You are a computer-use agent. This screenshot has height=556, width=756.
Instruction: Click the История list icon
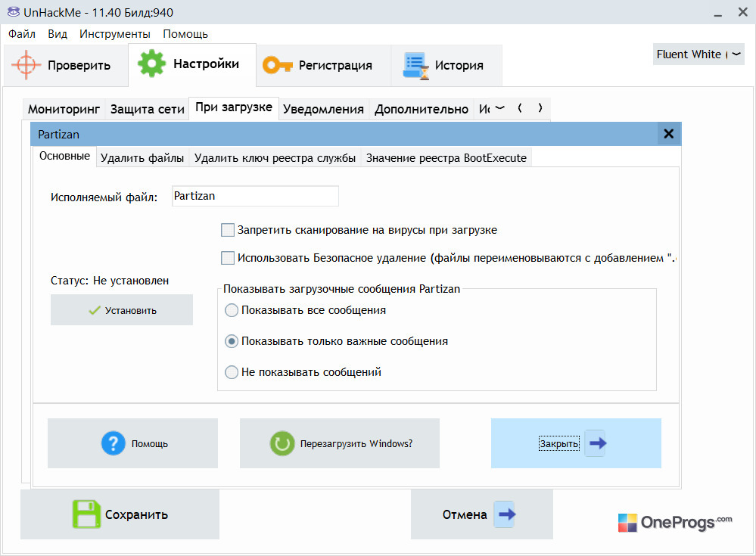click(x=415, y=66)
